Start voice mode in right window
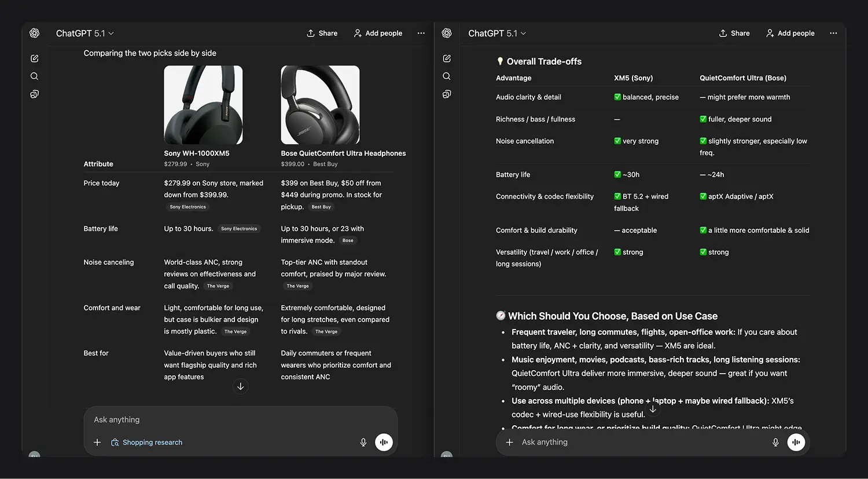The height and width of the screenshot is (479, 868). [796, 442]
